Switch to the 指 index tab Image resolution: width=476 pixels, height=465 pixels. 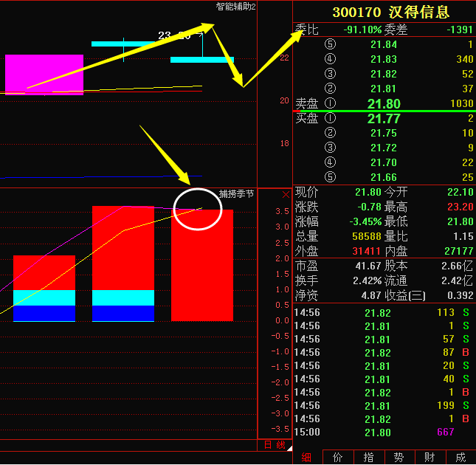[369, 458]
